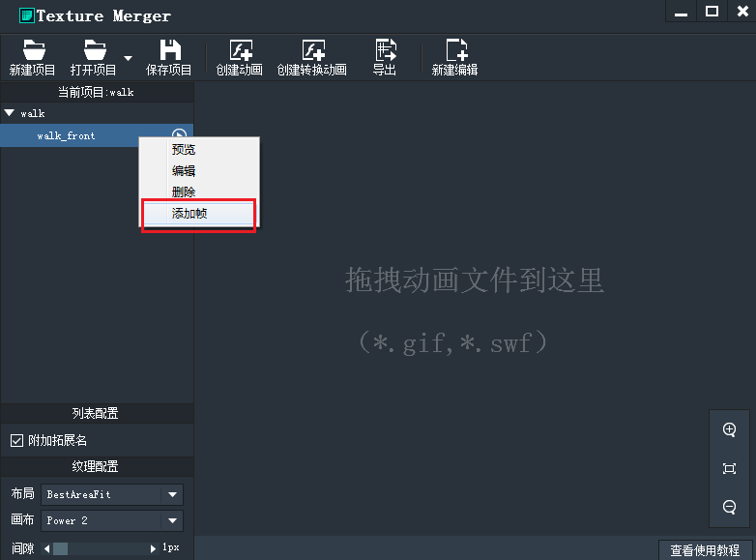Close the Texture Merger window
The image size is (756, 560).
pyautogui.click(x=742, y=12)
